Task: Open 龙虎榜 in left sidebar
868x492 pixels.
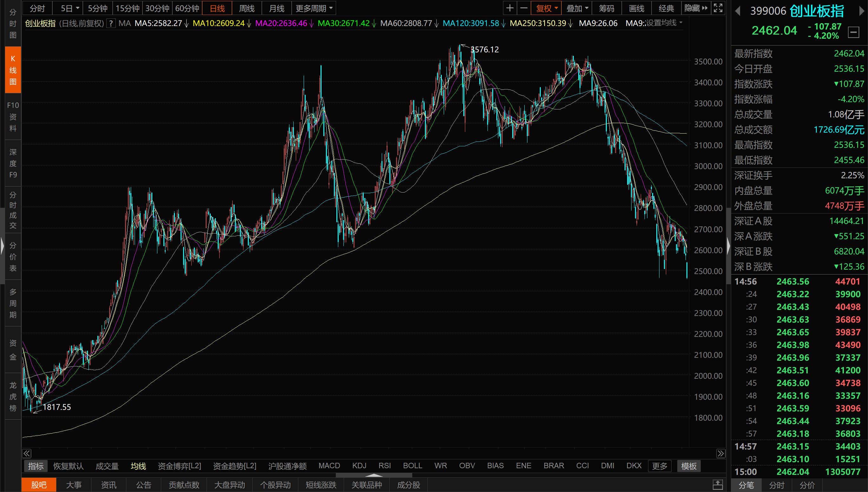Action: click(x=13, y=397)
